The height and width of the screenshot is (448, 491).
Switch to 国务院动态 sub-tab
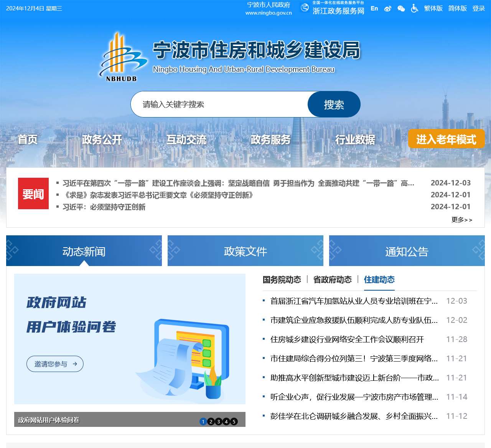[282, 279]
